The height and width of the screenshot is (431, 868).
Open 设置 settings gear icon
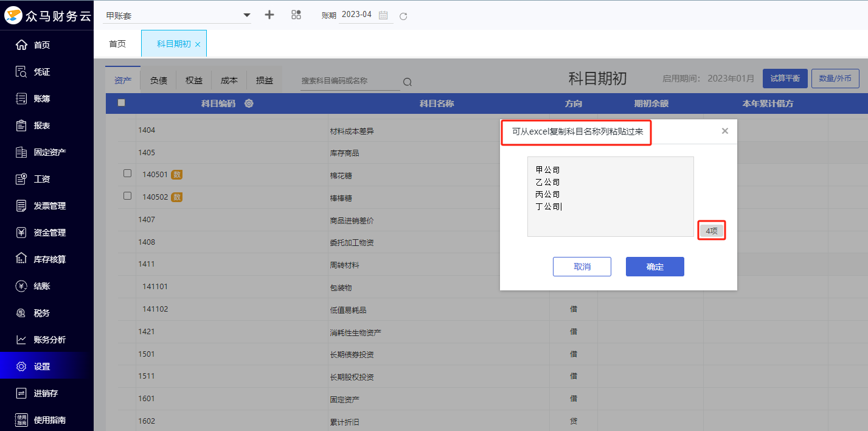(21, 366)
